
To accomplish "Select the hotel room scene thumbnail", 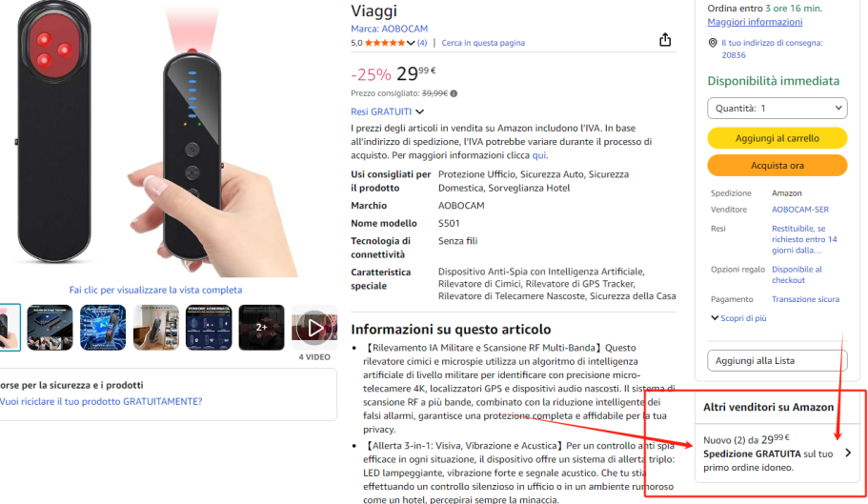I will tap(155, 328).
